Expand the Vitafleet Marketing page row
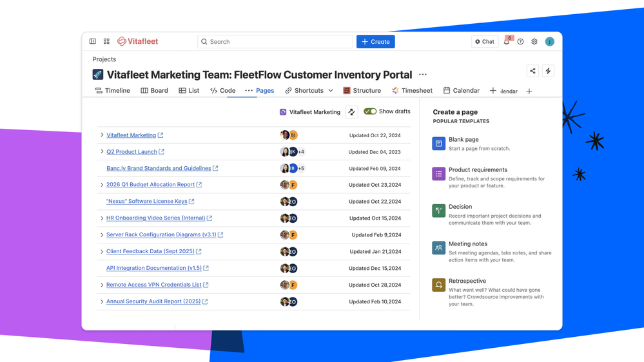 pos(102,135)
